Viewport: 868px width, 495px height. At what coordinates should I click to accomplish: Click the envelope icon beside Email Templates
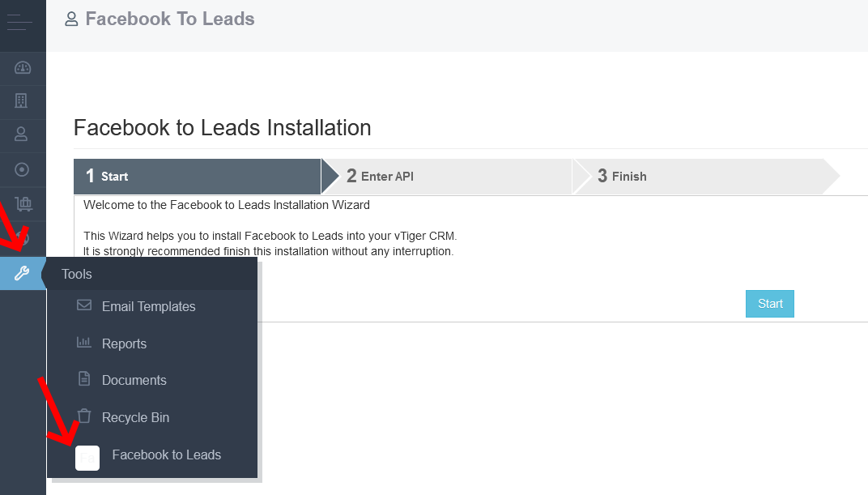coord(84,305)
